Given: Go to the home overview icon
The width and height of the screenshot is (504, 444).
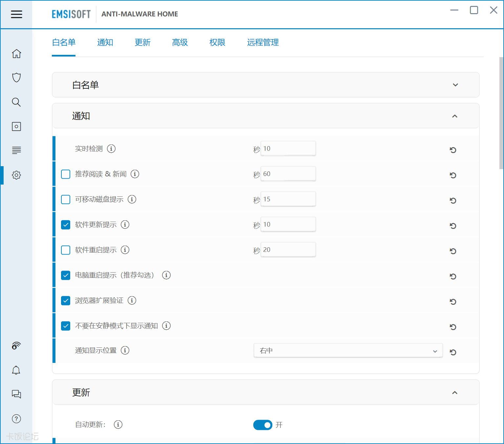Looking at the screenshot, I should pyautogui.click(x=16, y=54).
